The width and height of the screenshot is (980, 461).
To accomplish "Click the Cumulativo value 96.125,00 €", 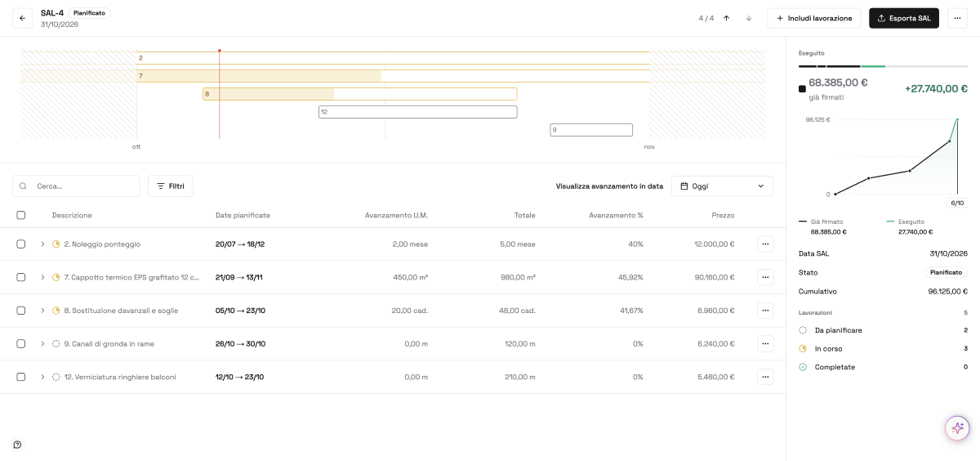I will (947, 291).
